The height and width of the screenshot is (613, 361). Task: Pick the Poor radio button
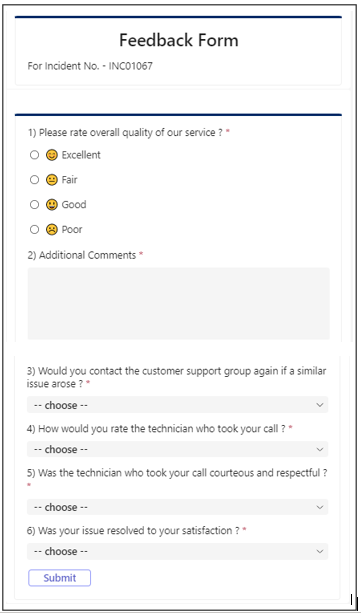pos(34,229)
